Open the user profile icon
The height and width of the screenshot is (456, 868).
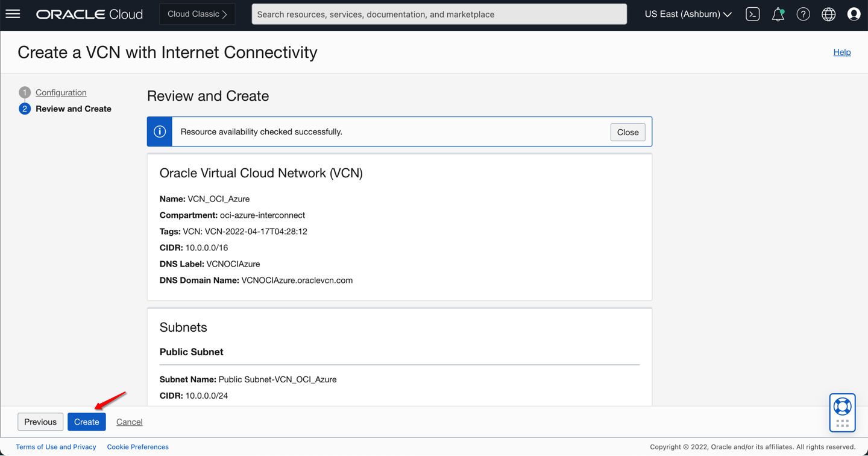pyautogui.click(x=854, y=14)
